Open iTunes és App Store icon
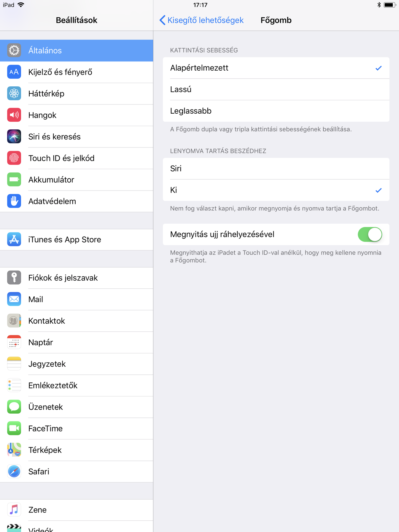399x532 pixels. click(14, 239)
